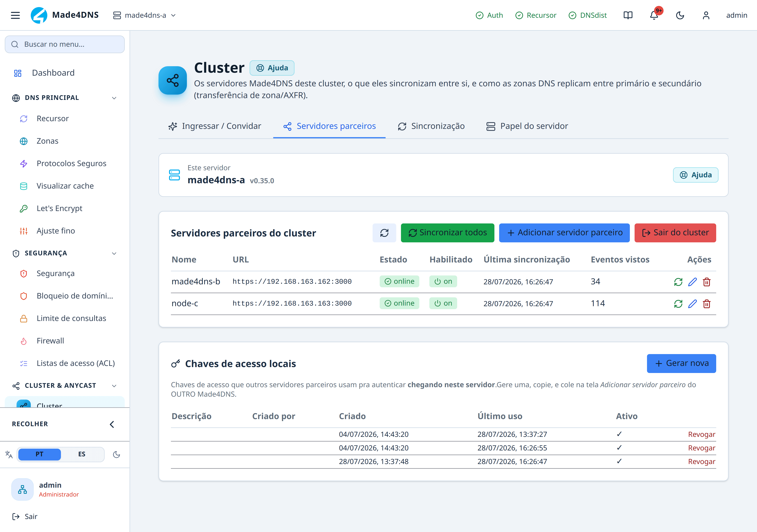Click Gerar nova key button
757x532 pixels.
[x=681, y=363]
